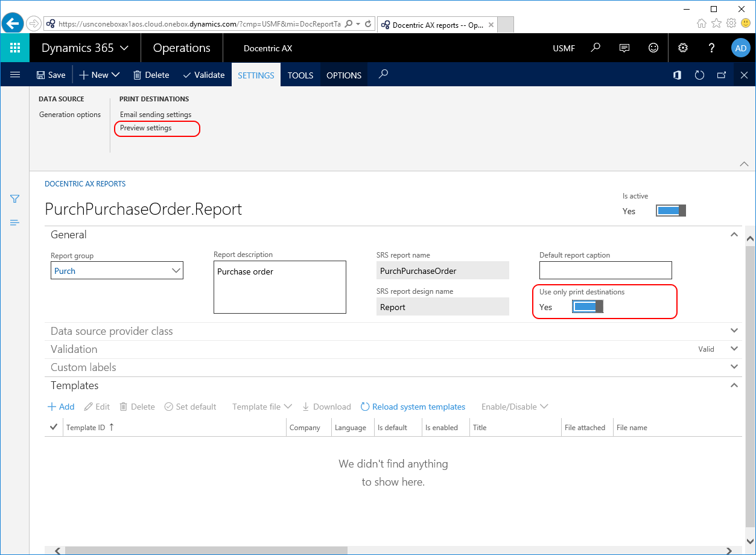The height and width of the screenshot is (555, 756).
Task: Collapse the Templates section
Action: (734, 385)
